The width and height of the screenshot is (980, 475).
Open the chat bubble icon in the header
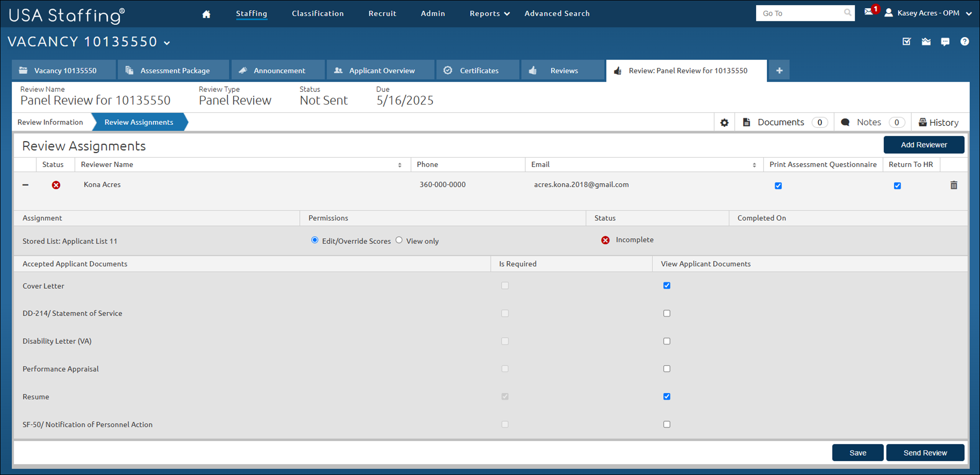[945, 42]
